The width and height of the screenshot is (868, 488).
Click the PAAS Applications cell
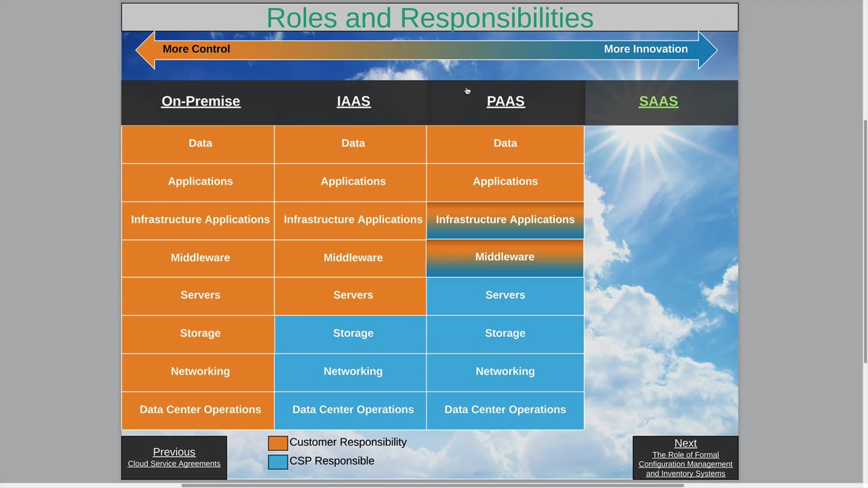point(505,182)
